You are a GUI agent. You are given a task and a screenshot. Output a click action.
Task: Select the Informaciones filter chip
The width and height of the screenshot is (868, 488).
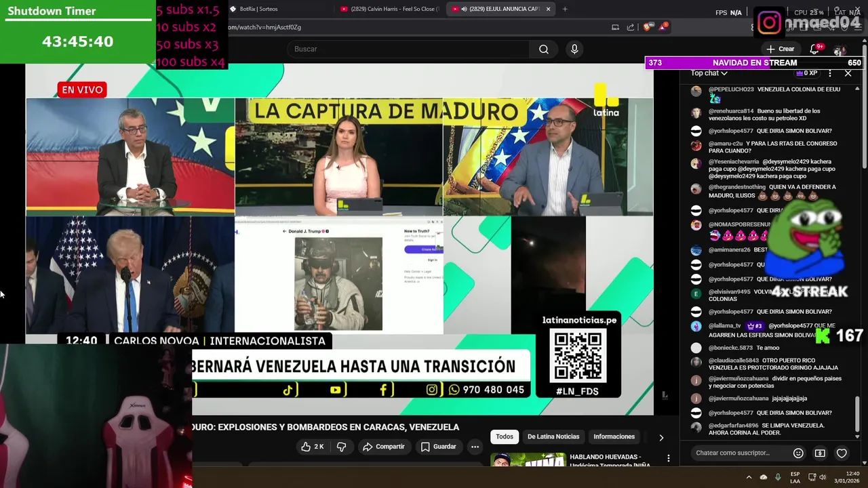[x=614, y=436]
